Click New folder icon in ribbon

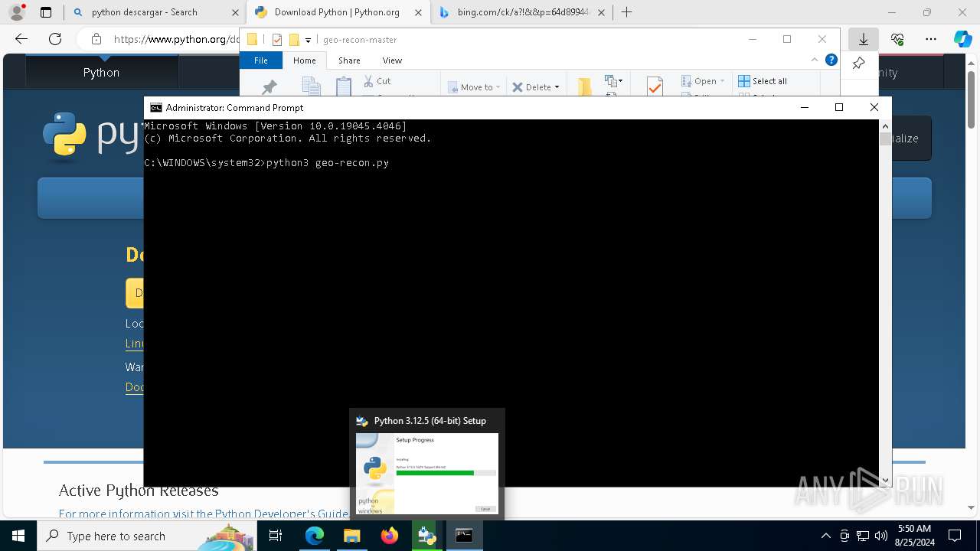click(585, 87)
